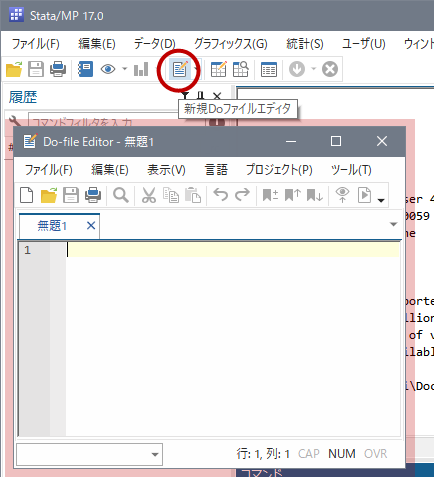Click the More/down arrow circle icon
The image size is (434, 477).
click(x=297, y=69)
